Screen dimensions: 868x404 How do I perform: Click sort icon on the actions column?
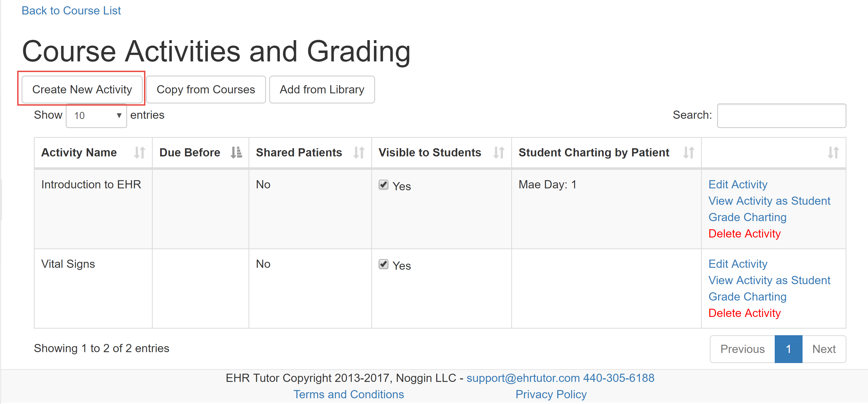[x=833, y=153]
